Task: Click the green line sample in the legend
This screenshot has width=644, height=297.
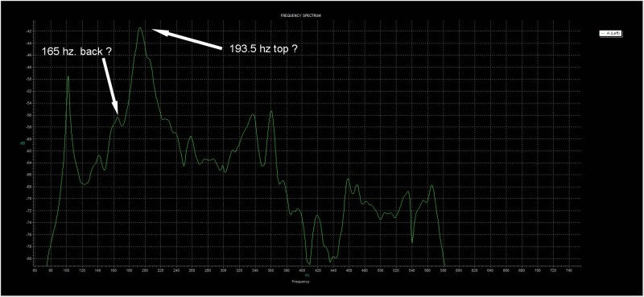Action: point(603,34)
